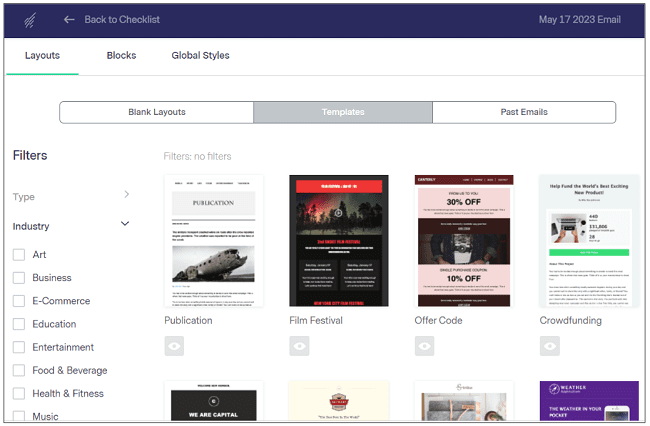Click the Crowdfunding template name
The height and width of the screenshot is (426, 650).
pos(570,321)
